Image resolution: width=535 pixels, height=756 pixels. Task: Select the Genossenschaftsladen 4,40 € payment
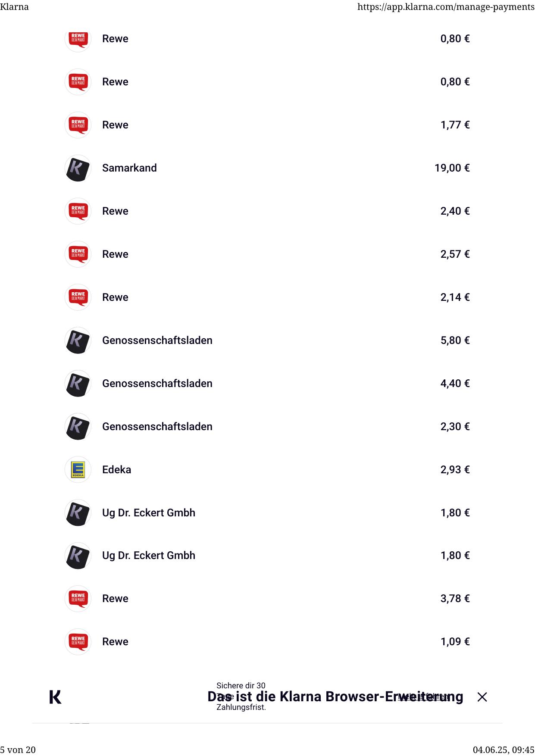pos(157,384)
